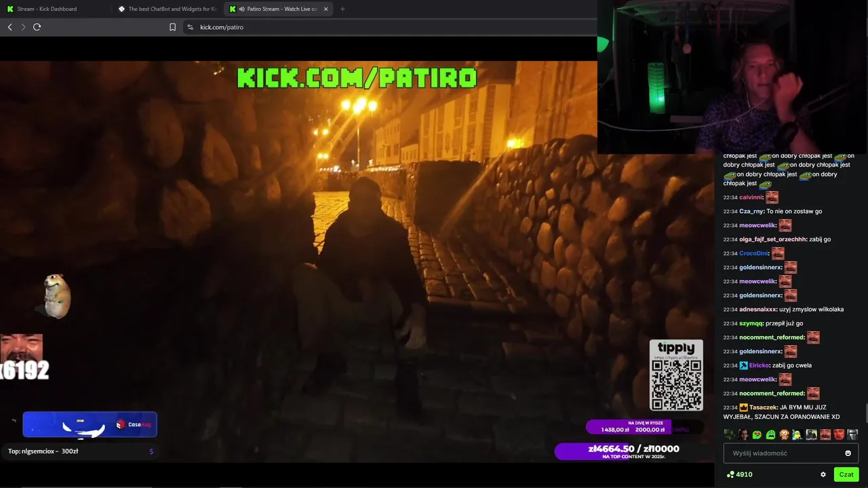Click the message 'przepił już go'
The width and height of the screenshot is (868, 488).
tap(785, 323)
